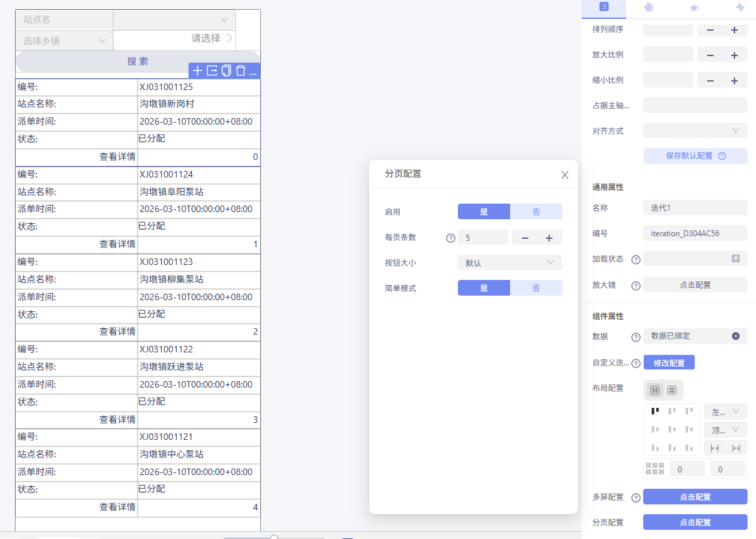
Task: Open the 对齐方式 dropdown
Action: tap(695, 131)
